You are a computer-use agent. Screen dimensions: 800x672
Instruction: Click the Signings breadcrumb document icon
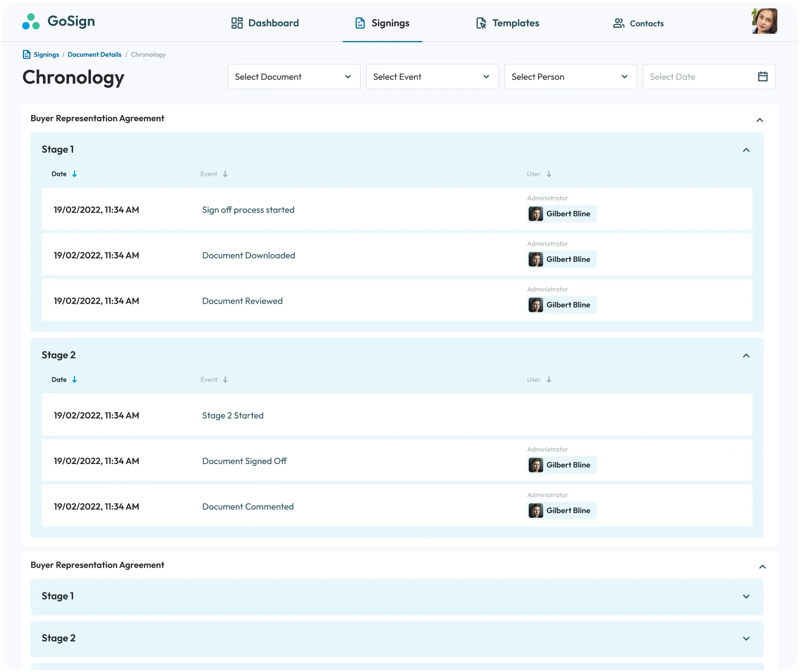[27, 55]
